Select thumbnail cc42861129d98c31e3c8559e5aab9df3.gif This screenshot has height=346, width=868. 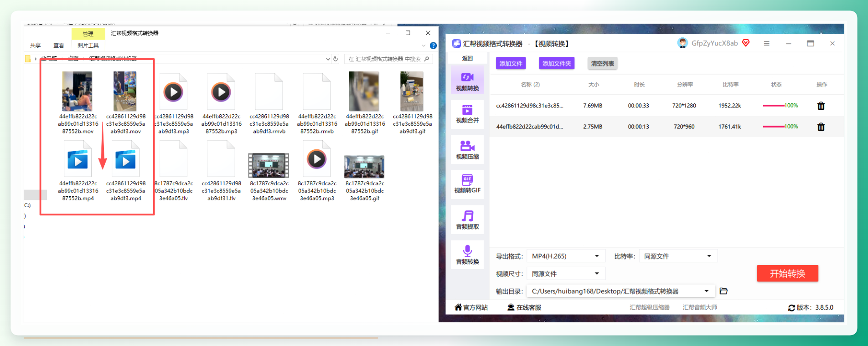pyautogui.click(x=412, y=92)
